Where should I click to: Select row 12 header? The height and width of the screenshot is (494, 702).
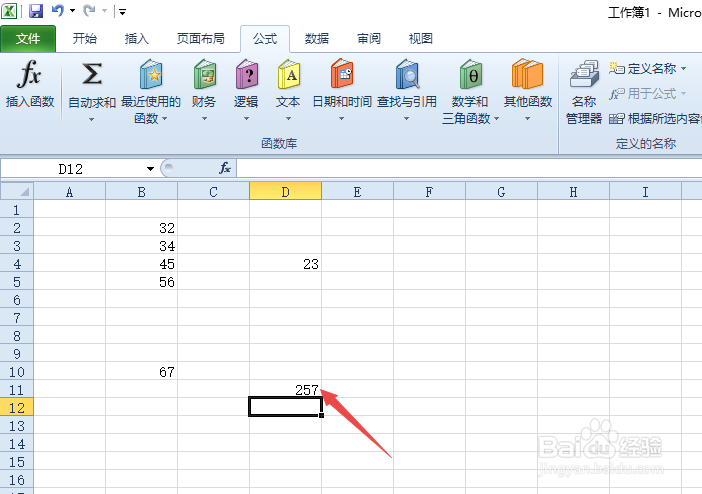pos(17,408)
